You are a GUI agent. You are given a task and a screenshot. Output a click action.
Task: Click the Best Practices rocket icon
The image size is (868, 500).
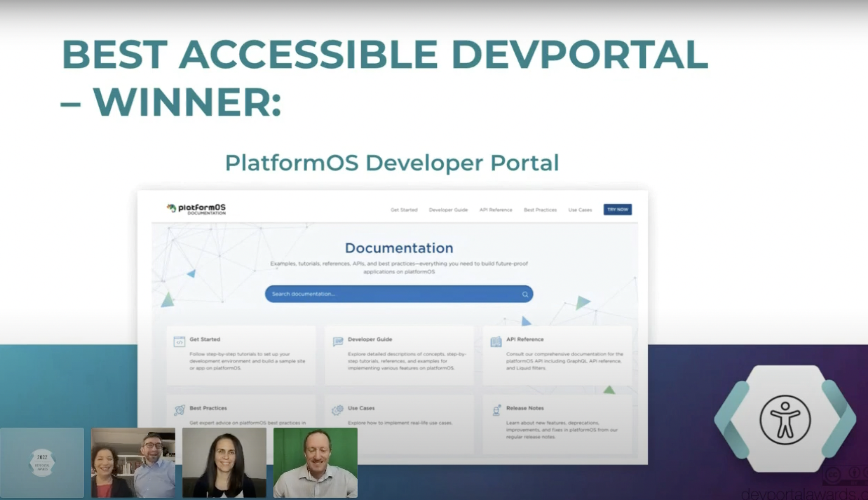(179, 410)
